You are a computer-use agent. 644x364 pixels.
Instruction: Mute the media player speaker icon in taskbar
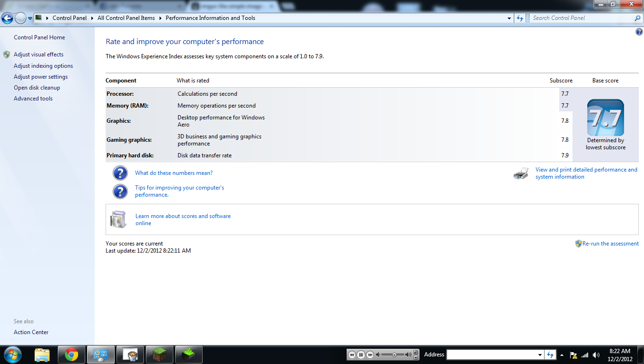pyautogui.click(x=378, y=355)
